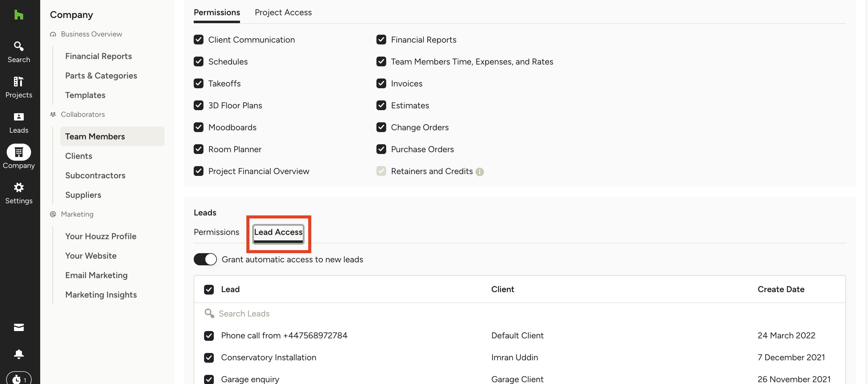Uncheck Estimates permission

pos(381,105)
